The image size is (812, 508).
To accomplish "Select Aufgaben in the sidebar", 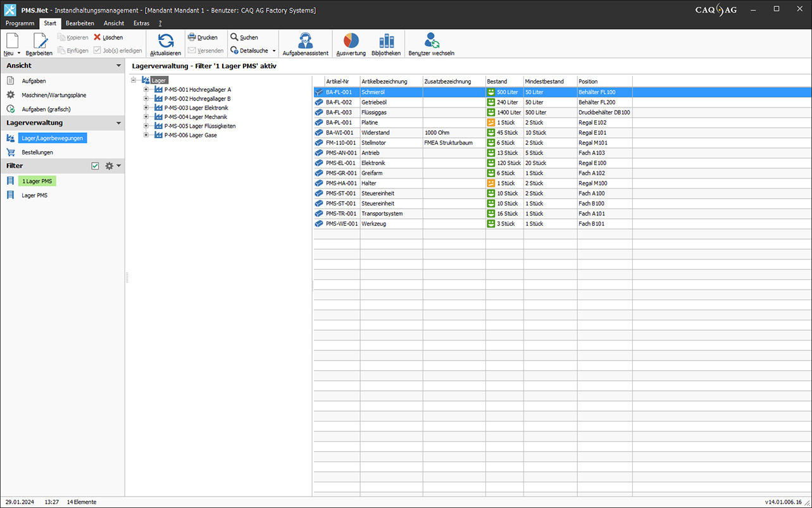I will pos(34,81).
